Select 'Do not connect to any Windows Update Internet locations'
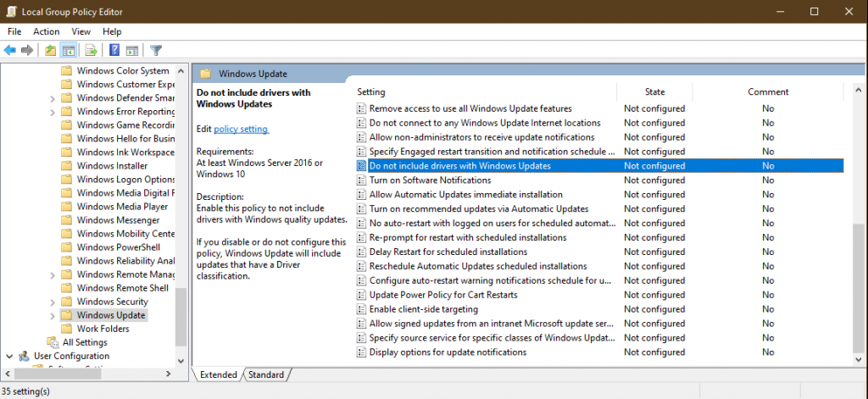Image resolution: width=868 pixels, height=399 pixels. point(485,123)
